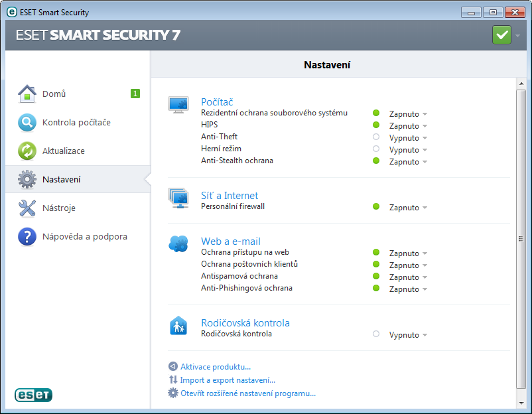Click the Aktivace produktu arrow icon
The width and height of the screenshot is (532, 414).
[x=173, y=366]
